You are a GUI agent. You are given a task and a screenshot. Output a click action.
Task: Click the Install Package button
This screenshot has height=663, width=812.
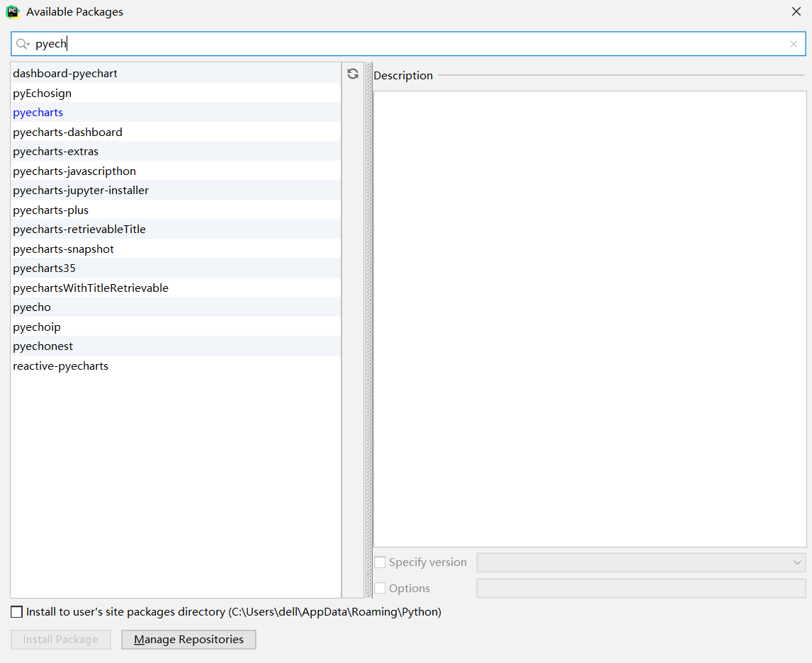[x=60, y=639]
